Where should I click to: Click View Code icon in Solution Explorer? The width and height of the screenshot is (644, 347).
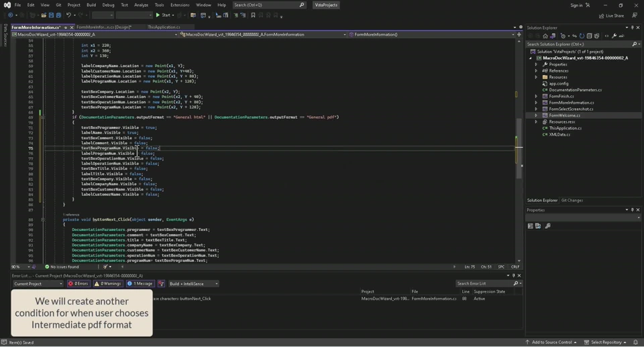click(x=606, y=36)
